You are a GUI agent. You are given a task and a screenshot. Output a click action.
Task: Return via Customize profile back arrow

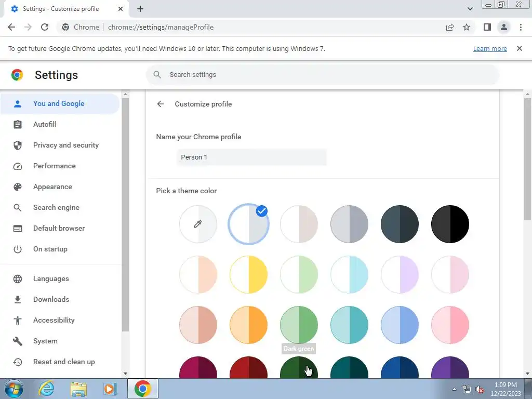tap(161, 104)
